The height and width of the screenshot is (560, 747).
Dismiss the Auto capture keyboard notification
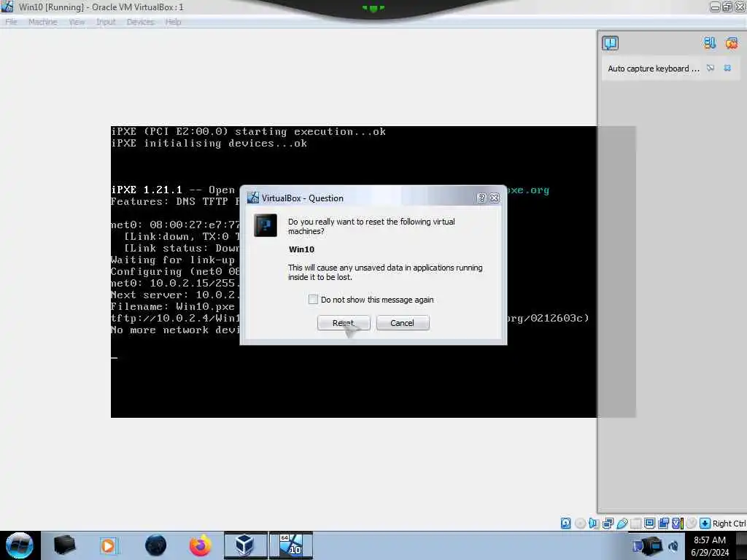point(727,68)
